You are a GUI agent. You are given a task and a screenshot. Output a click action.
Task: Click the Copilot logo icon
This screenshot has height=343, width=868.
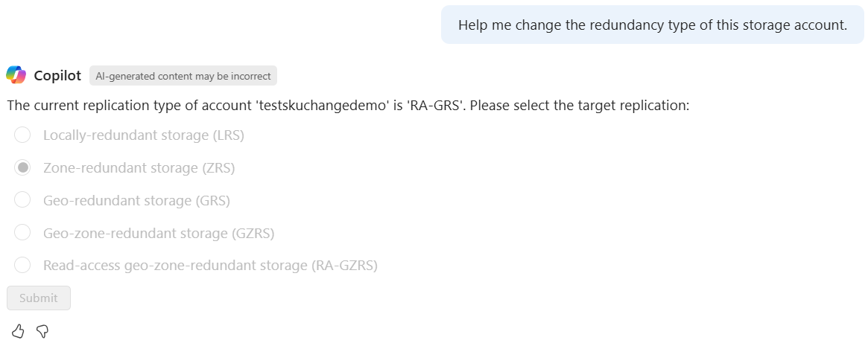click(x=16, y=75)
